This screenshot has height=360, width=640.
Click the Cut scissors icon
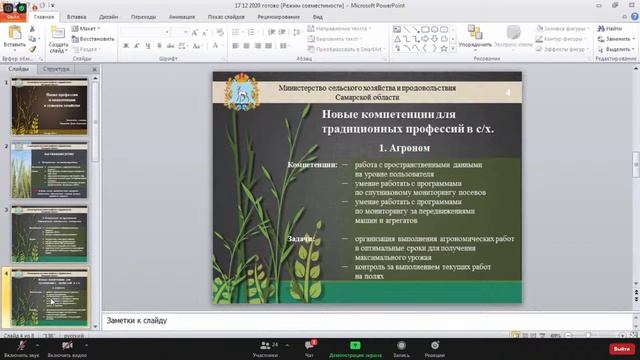pos(32,29)
